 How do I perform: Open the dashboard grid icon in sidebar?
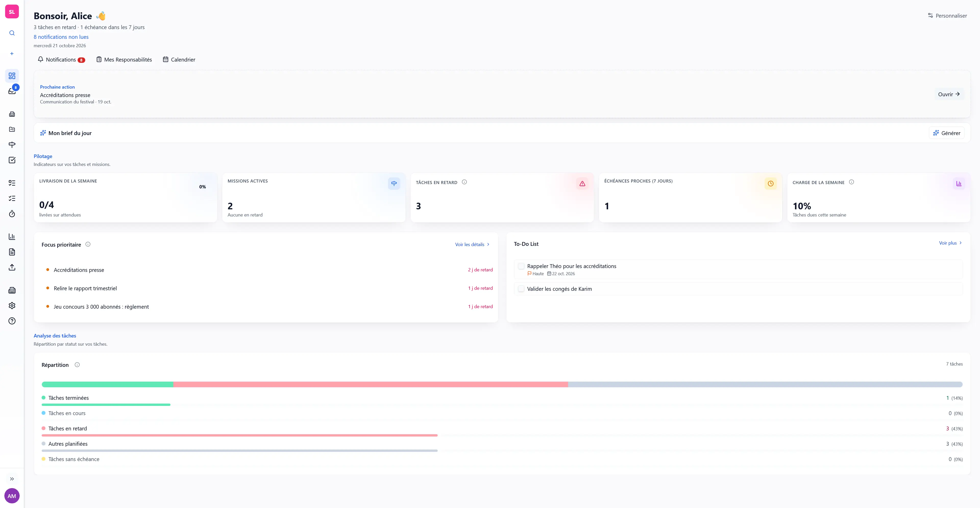click(12, 76)
